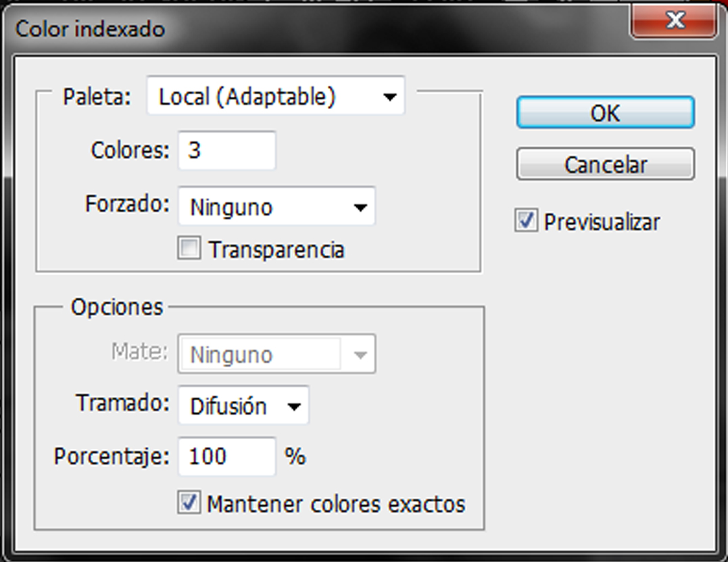Click the Transparencia label text
The width and height of the screenshot is (728, 562).
pyautogui.click(x=276, y=250)
